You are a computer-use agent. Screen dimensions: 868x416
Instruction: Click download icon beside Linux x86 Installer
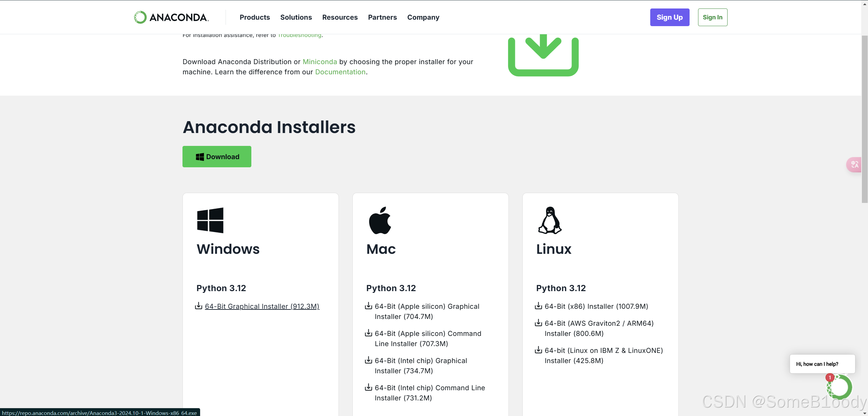538,306
